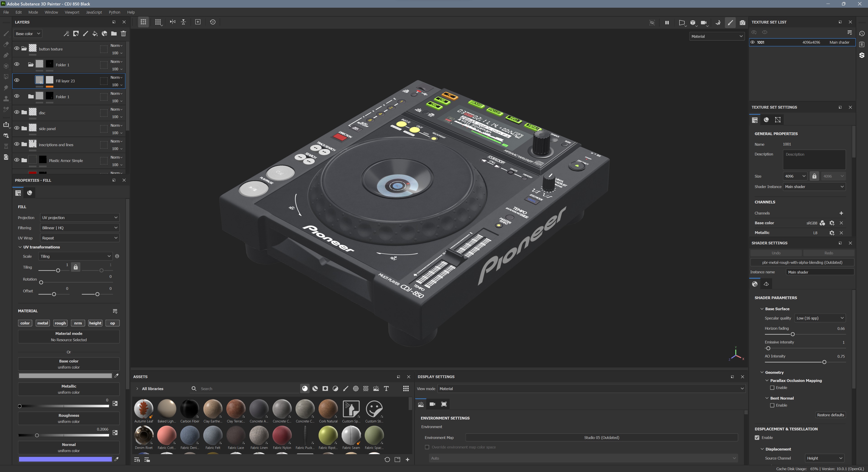Viewport: 868px width, 472px height.
Task: Add a smart mask effect in Layers toolbar
Action: pos(76,33)
